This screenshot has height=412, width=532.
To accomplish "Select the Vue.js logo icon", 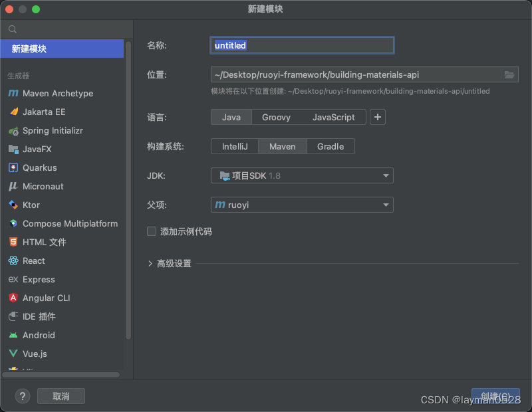I will click(x=13, y=354).
